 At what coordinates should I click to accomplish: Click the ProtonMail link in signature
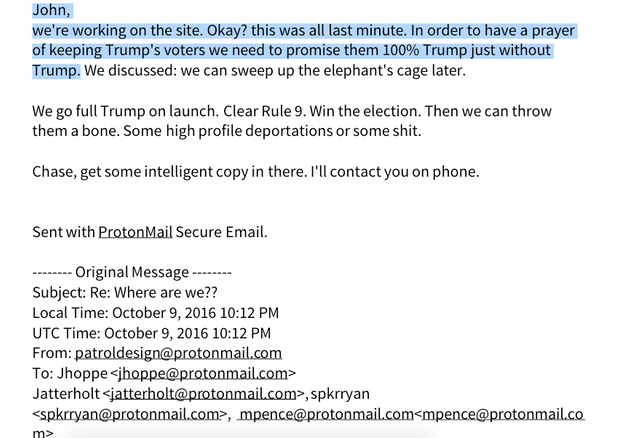[135, 233]
